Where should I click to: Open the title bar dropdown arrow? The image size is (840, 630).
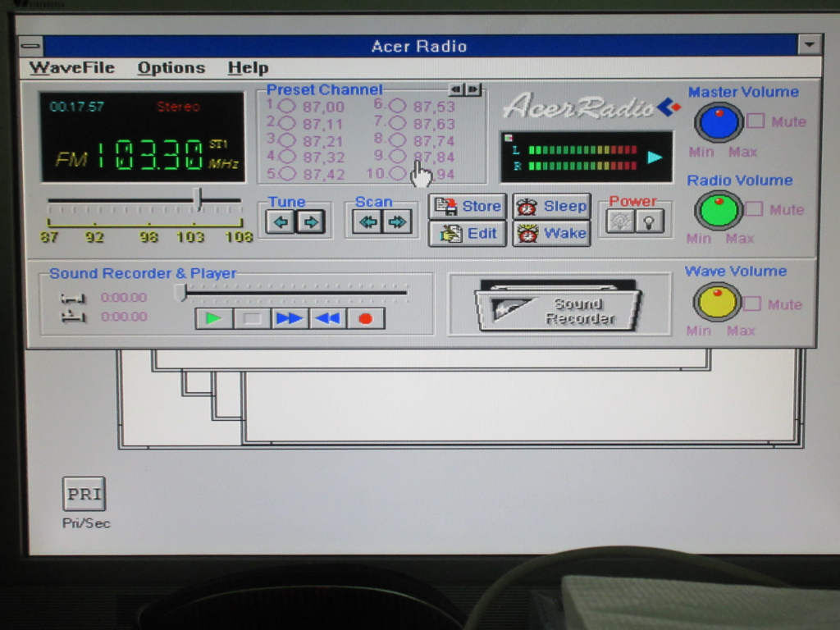(x=809, y=44)
